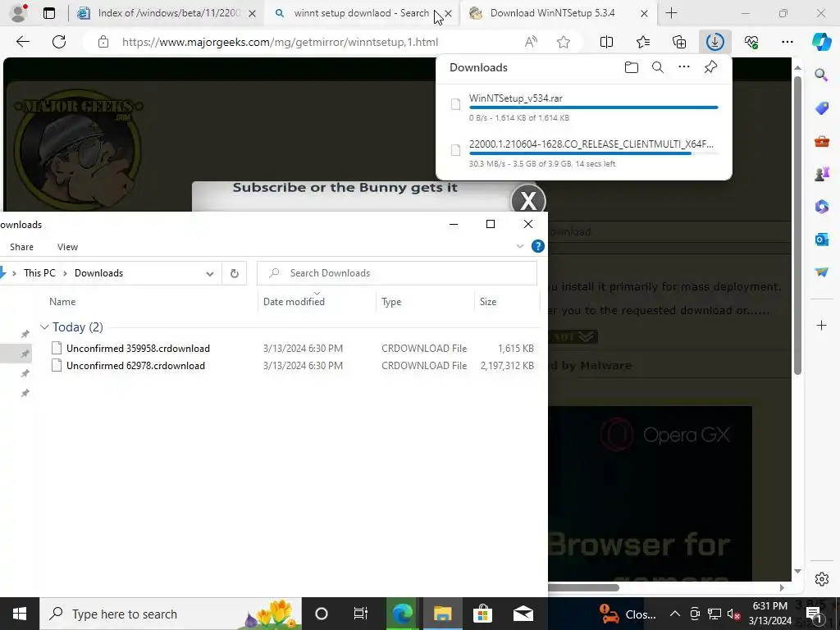Viewport: 840px width, 630px height.
Task: Open Microsoft 365 icon in sidebar
Action: [821, 207]
